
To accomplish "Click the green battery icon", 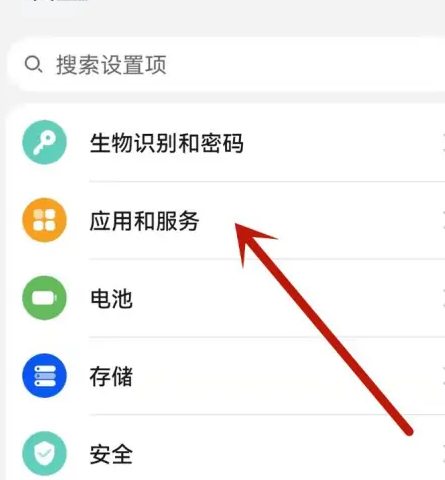I will [44, 298].
